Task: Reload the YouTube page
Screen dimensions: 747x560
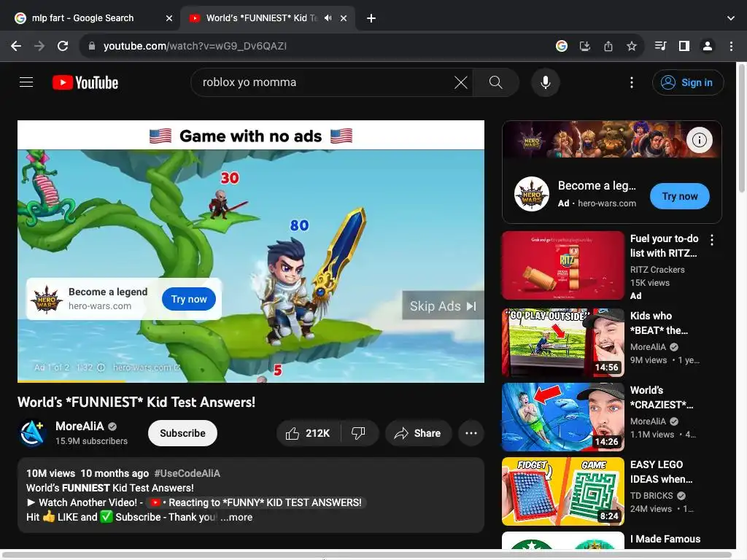Action: (63, 46)
